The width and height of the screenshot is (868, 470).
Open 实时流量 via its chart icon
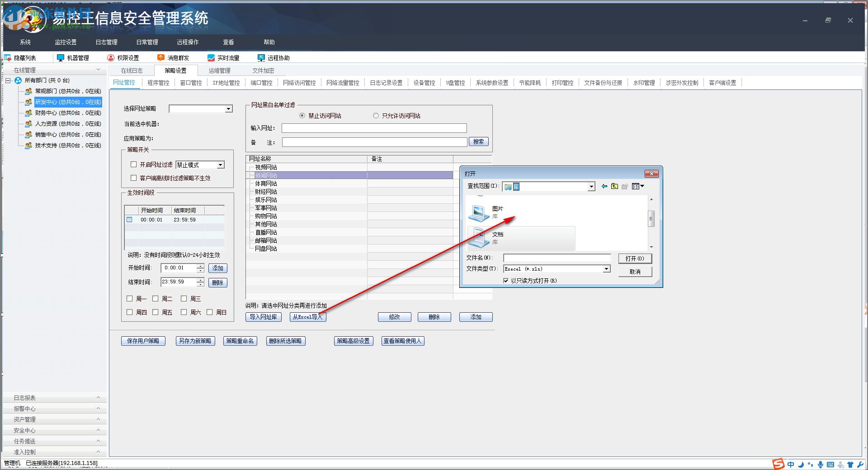pos(211,58)
